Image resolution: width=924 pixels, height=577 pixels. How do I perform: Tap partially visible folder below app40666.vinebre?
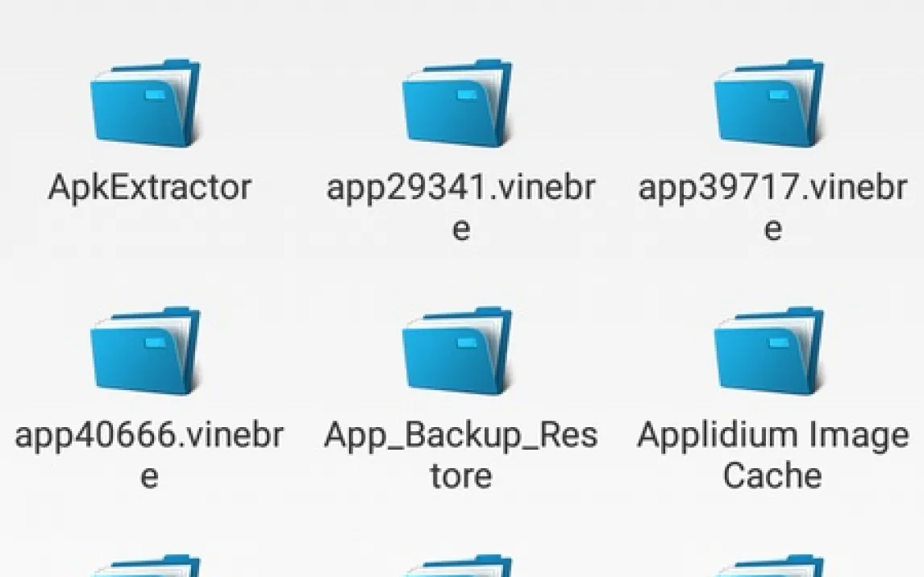[146, 565]
